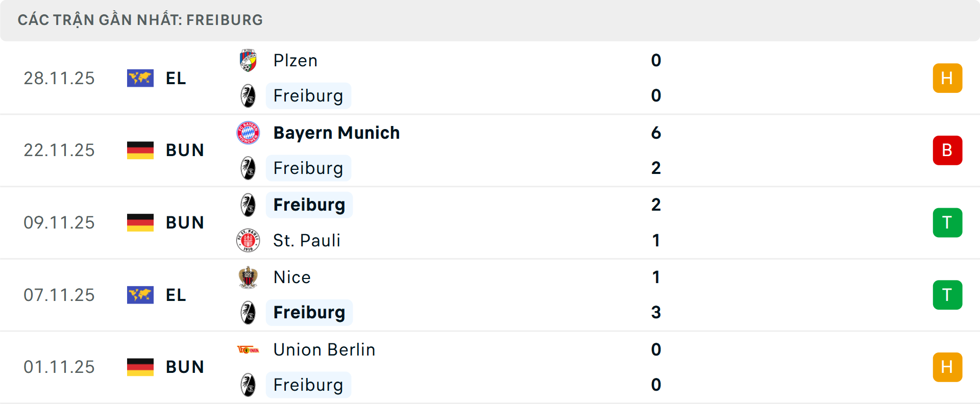
Task: Click the 09.11.25 match date
Action: (59, 223)
